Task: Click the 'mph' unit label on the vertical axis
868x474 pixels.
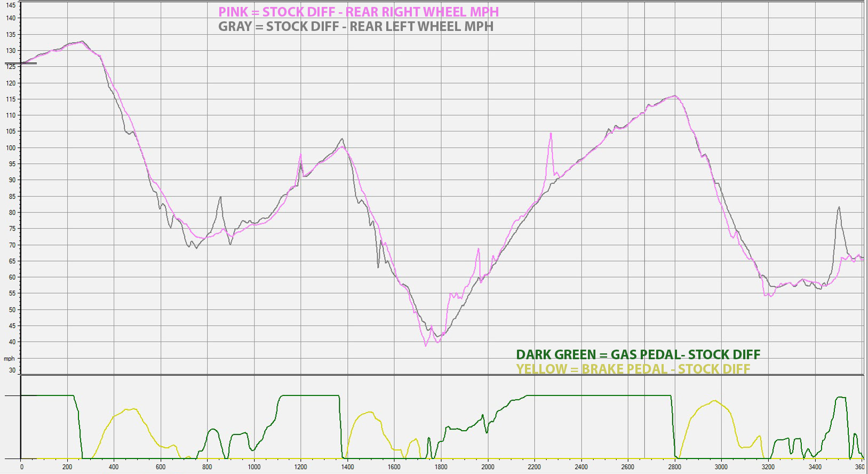Action: pyautogui.click(x=10, y=359)
